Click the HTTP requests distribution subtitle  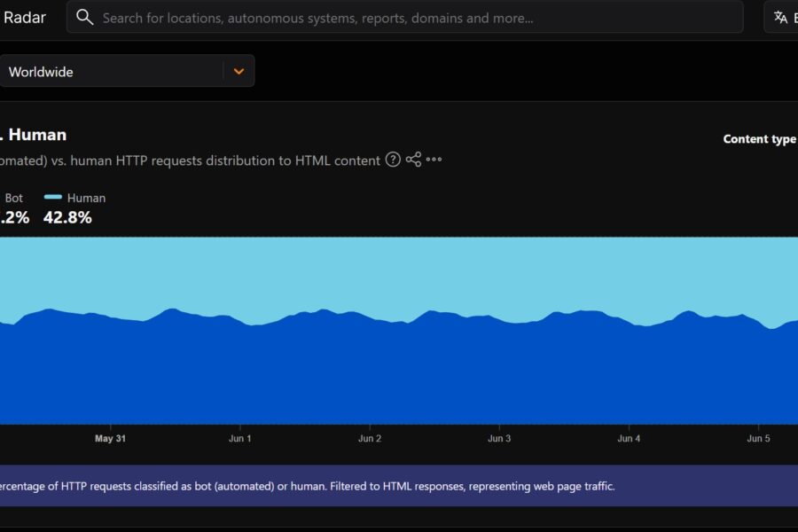(x=190, y=160)
